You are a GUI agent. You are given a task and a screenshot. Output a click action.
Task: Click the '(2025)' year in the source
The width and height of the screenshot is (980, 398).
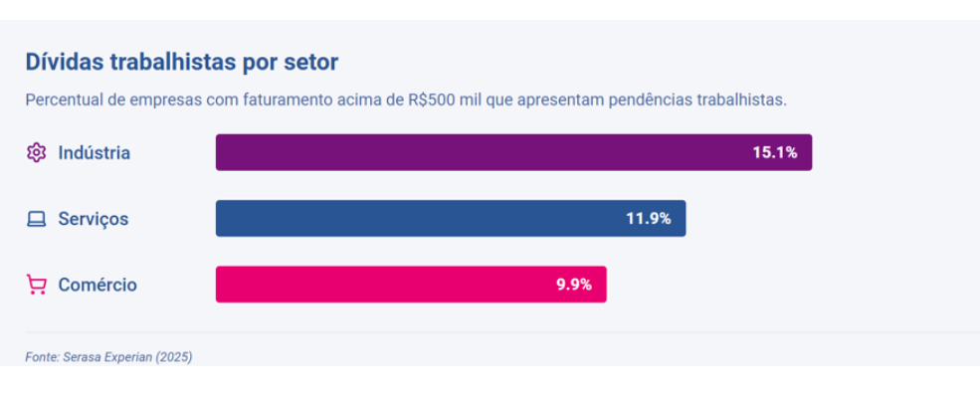pos(173,356)
